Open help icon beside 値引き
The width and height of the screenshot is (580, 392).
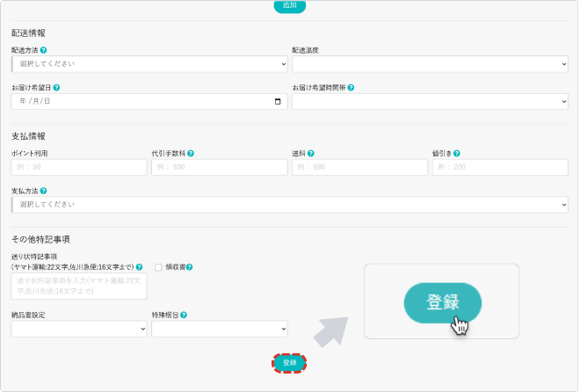coord(457,153)
